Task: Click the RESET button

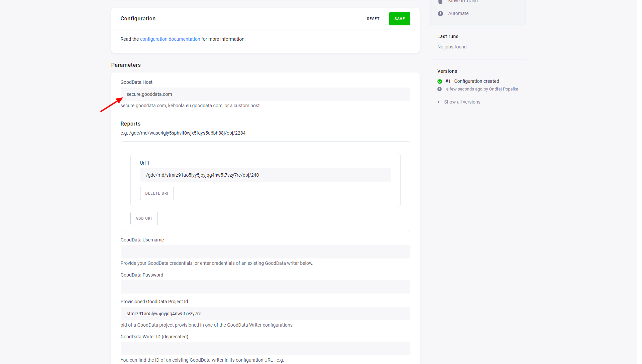Action: [x=373, y=19]
